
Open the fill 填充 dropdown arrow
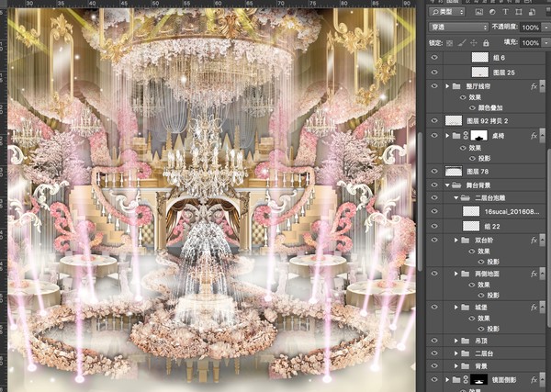(546, 43)
